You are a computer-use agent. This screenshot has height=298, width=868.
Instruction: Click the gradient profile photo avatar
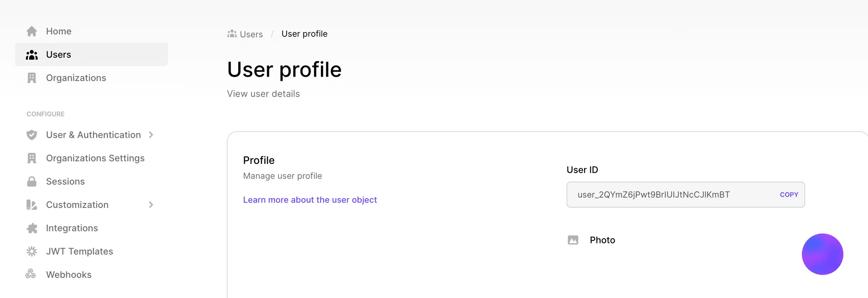822,254
